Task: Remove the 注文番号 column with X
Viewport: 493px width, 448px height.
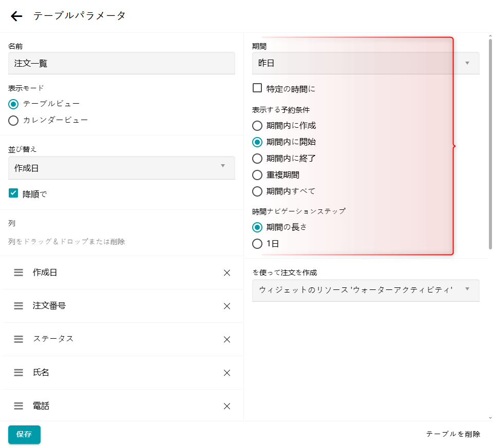Action: [227, 306]
